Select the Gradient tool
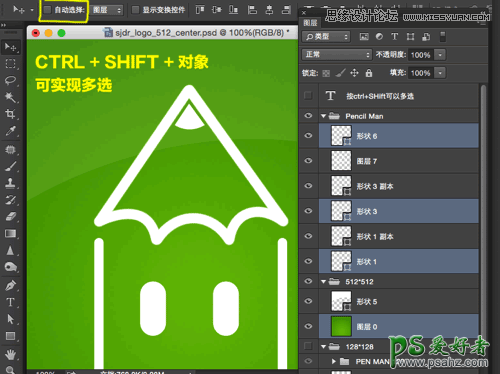500x374 pixels. click(10, 233)
